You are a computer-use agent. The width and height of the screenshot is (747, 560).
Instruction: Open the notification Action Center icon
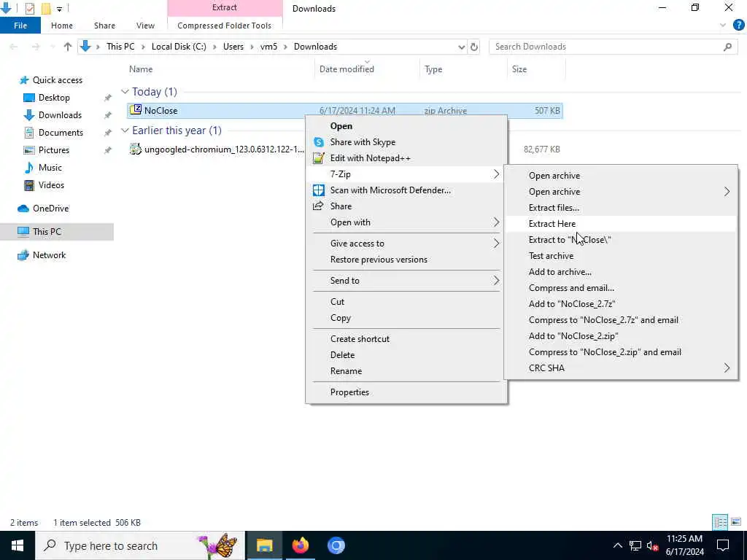(x=723, y=545)
